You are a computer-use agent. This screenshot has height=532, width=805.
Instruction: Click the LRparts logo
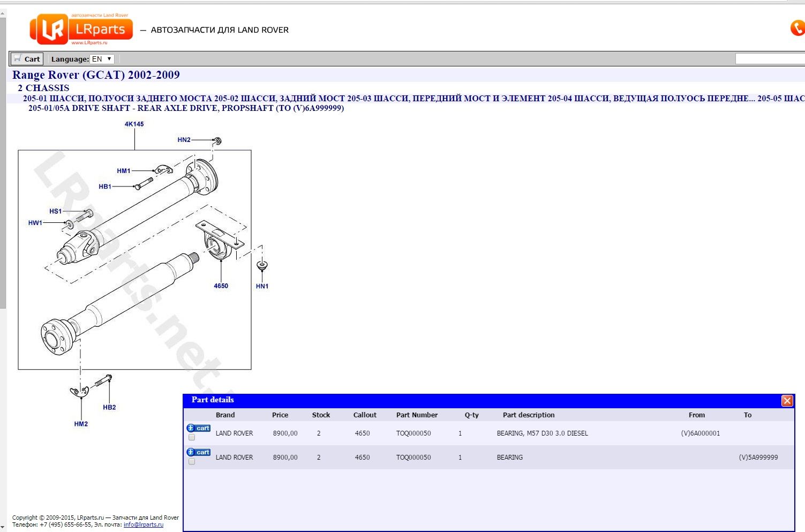click(x=81, y=29)
